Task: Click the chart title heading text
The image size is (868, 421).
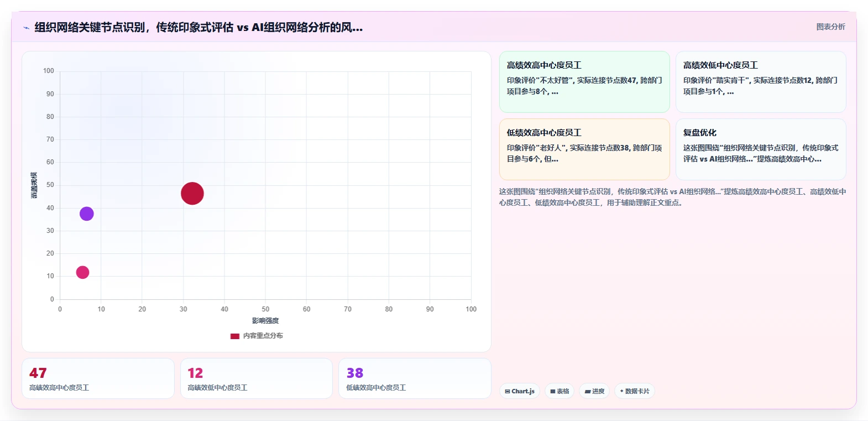Action: (198, 27)
